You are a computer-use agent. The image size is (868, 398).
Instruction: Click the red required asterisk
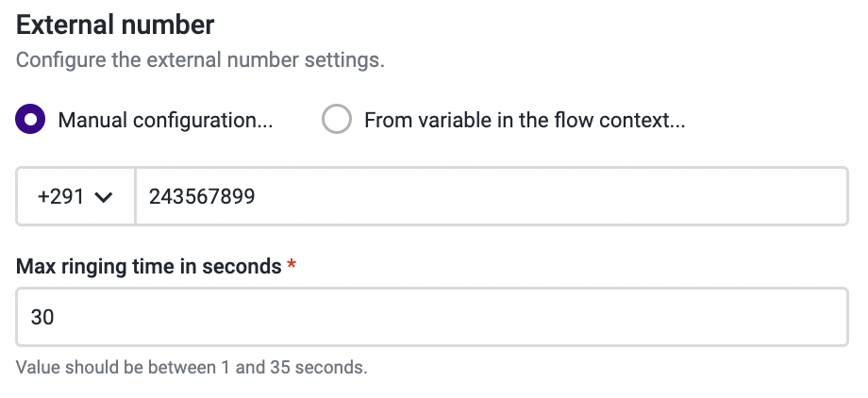tap(292, 265)
